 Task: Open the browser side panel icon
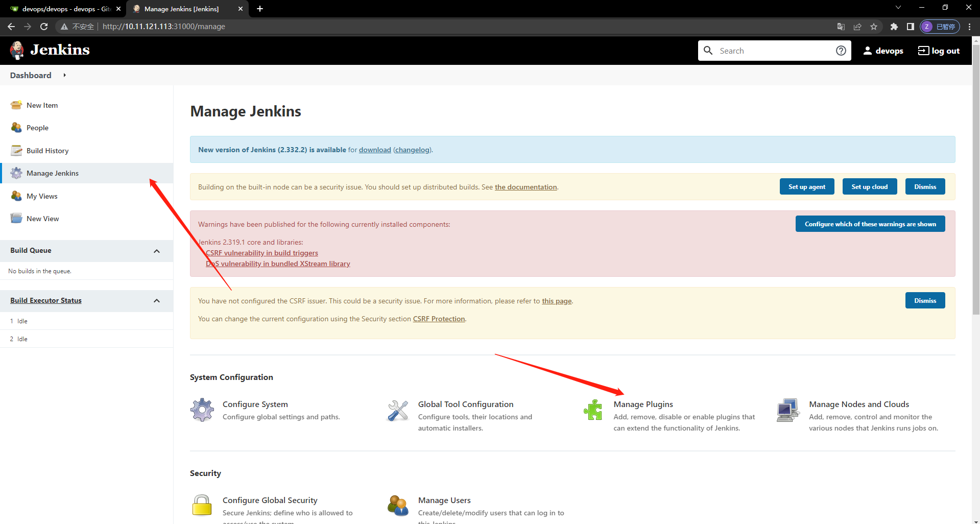click(x=910, y=27)
